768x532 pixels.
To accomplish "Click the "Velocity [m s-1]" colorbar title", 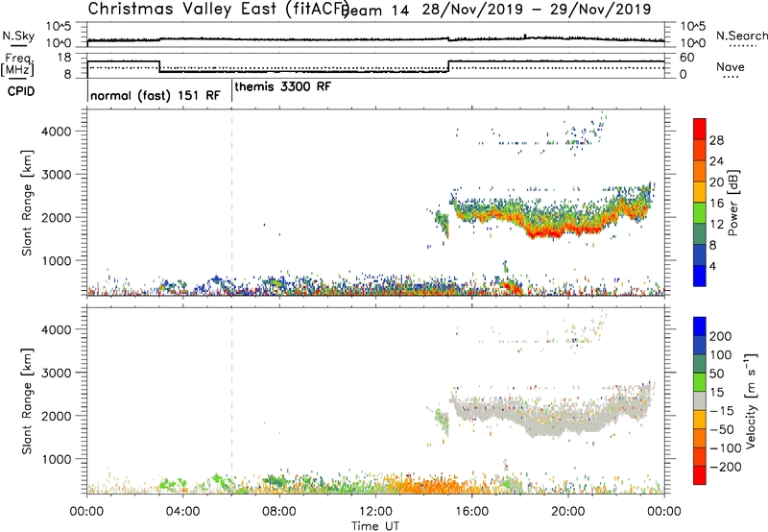I will point(752,400).
